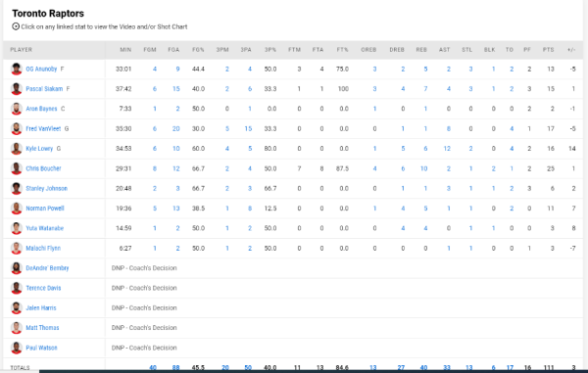Click Paul Watson's headshot thumbnail
Viewport: 588px width, 373px height.
point(16,348)
